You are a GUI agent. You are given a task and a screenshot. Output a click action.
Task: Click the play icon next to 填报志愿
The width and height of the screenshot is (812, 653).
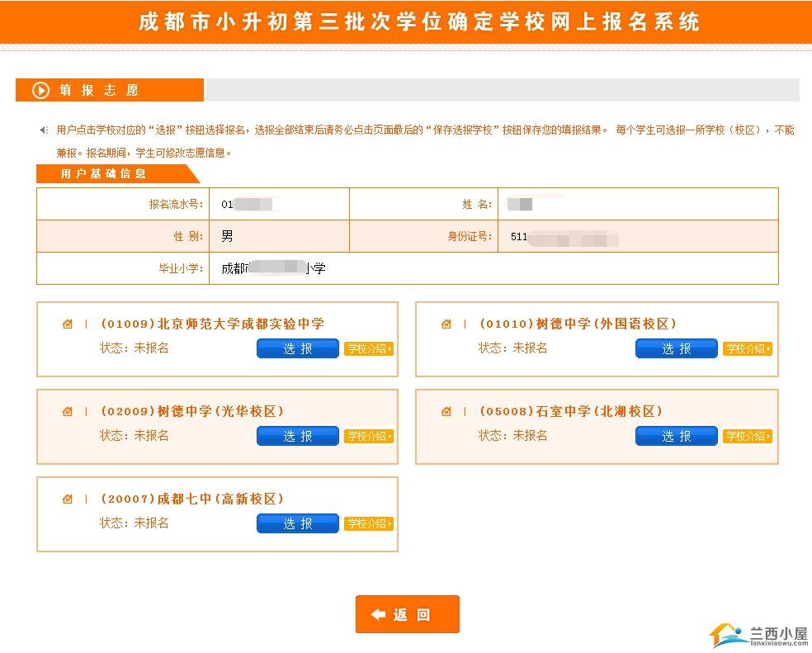coord(40,90)
